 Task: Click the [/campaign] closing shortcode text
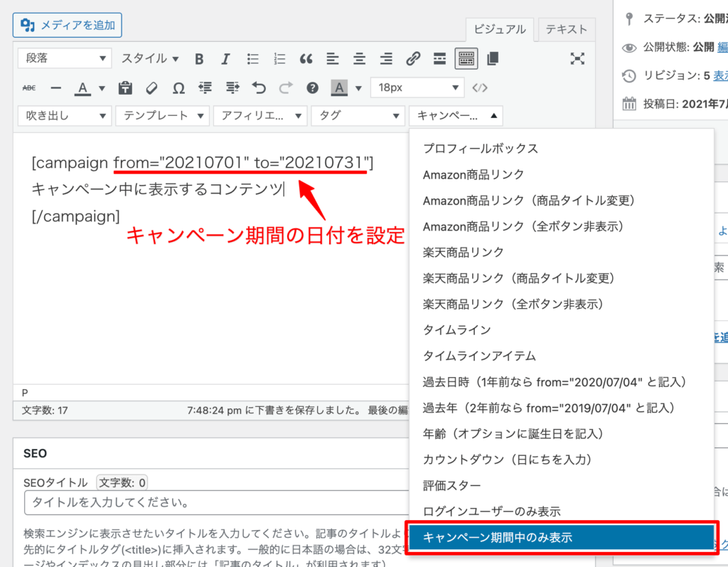coord(75,216)
